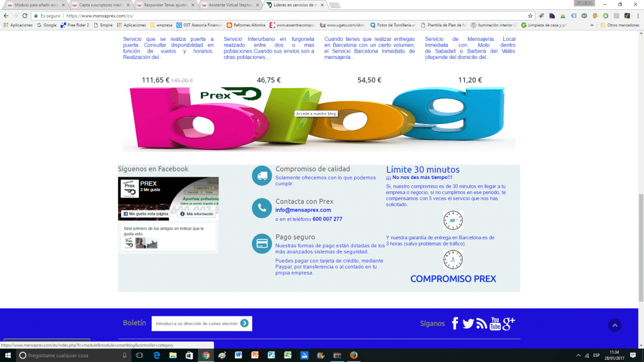Open the YouTube icon in footer
The width and height of the screenshot is (644, 362).
point(495,323)
